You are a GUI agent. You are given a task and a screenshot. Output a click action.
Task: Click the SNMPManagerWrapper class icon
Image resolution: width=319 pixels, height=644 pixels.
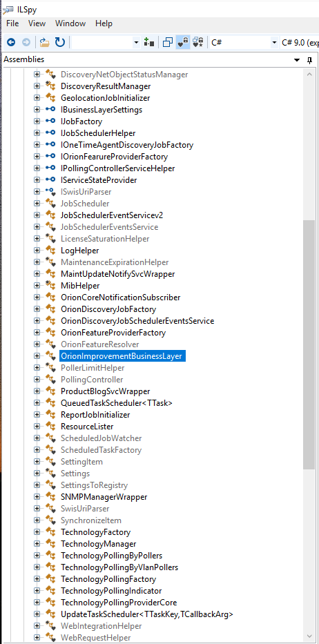(x=50, y=496)
